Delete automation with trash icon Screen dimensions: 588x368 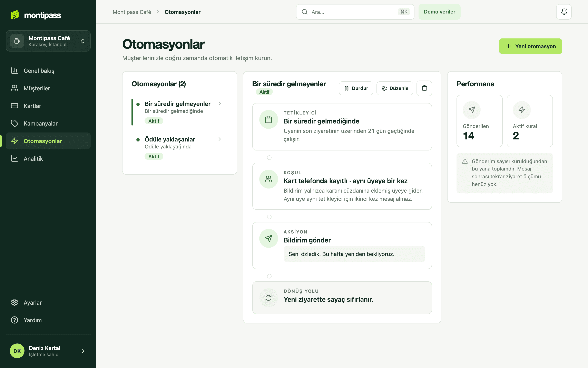point(424,88)
